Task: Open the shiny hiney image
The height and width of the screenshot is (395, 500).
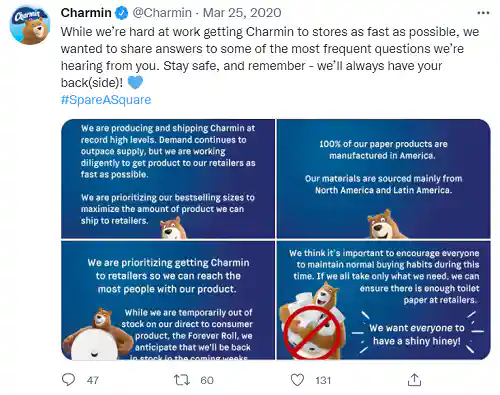Action: 384,300
